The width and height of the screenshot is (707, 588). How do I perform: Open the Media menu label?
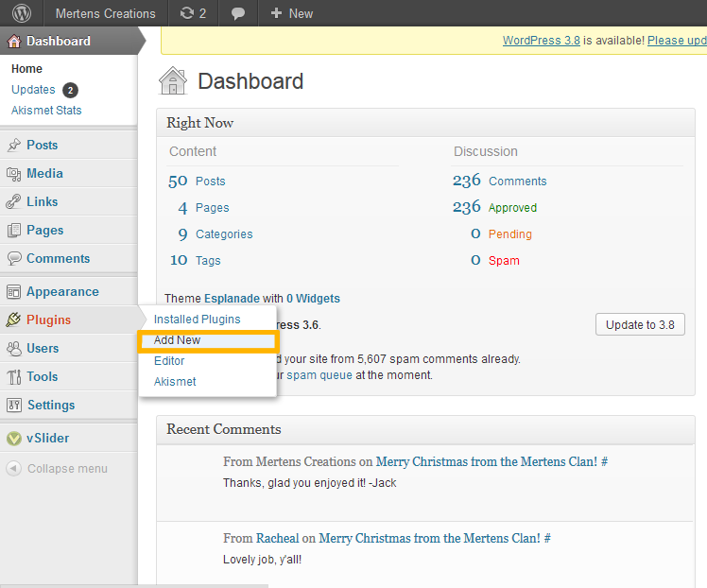pyautogui.click(x=44, y=173)
